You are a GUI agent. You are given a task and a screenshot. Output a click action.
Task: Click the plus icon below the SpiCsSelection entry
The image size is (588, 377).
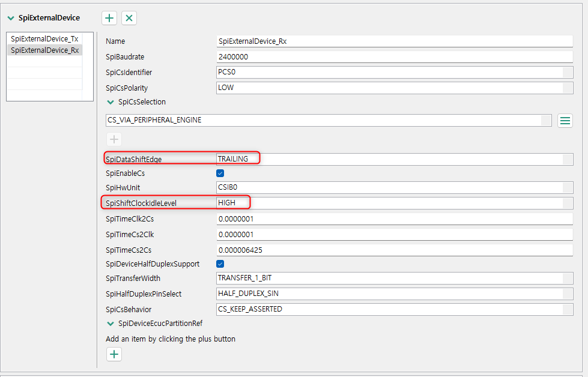pos(114,139)
